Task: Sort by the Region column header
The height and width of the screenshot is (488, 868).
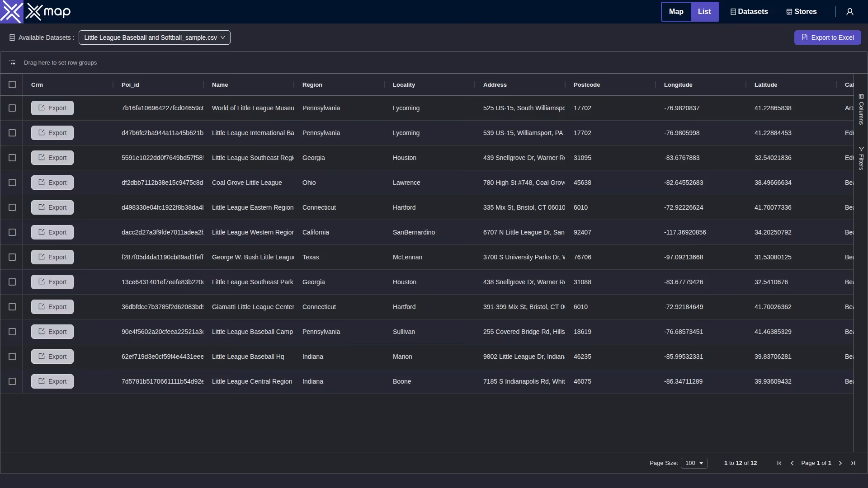Action: point(312,84)
